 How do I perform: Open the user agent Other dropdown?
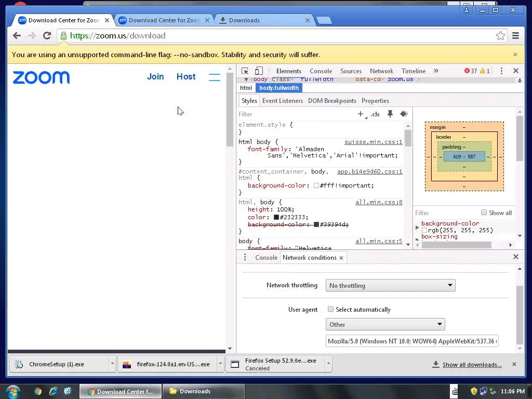tap(385, 324)
